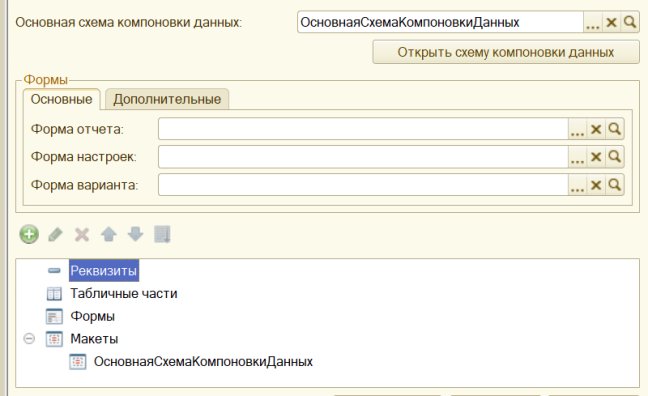Click the ellipsis button for Основная схема компоновки данных
Image resolution: width=648 pixels, height=396 pixels.
coord(592,22)
